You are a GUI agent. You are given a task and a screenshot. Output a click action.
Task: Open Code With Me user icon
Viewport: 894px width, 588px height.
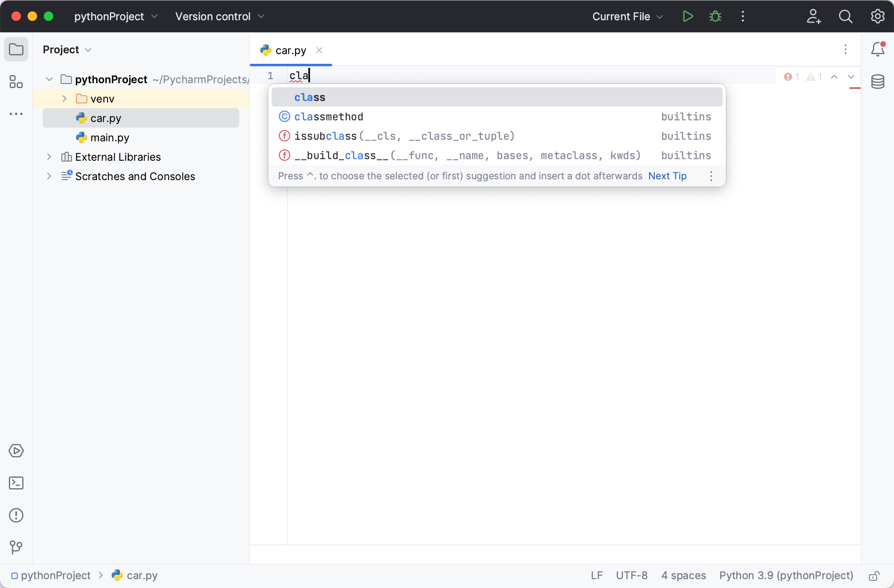coord(814,17)
